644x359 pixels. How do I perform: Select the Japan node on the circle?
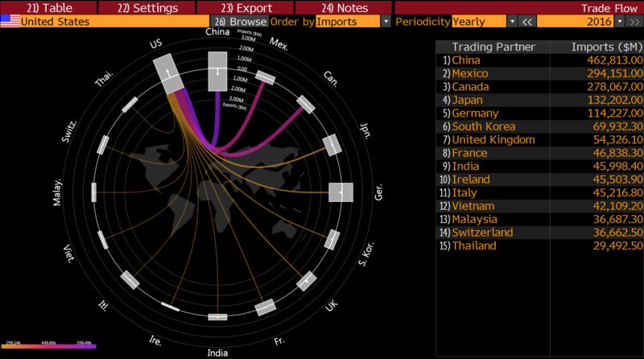pyautogui.click(x=332, y=144)
